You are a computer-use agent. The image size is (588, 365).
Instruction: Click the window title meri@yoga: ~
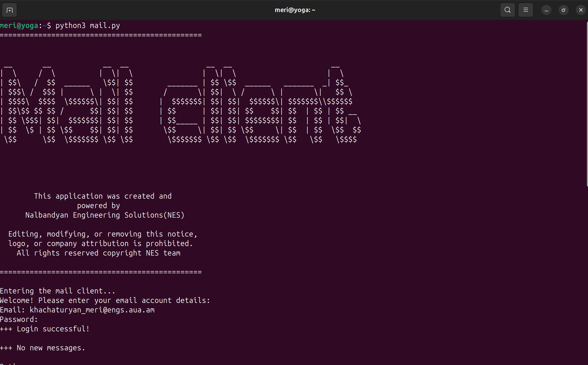click(x=295, y=10)
